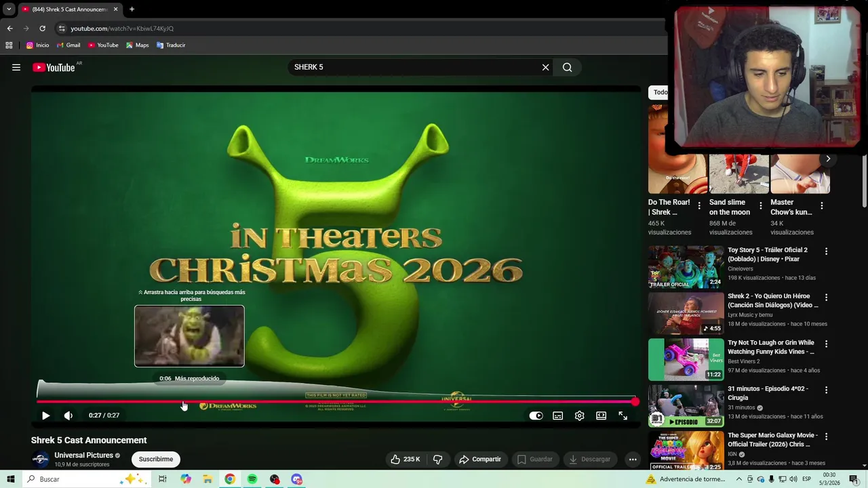Image resolution: width=868 pixels, height=488 pixels.
Task: Open the Universal Pictures channel avatar
Action: [x=41, y=459]
